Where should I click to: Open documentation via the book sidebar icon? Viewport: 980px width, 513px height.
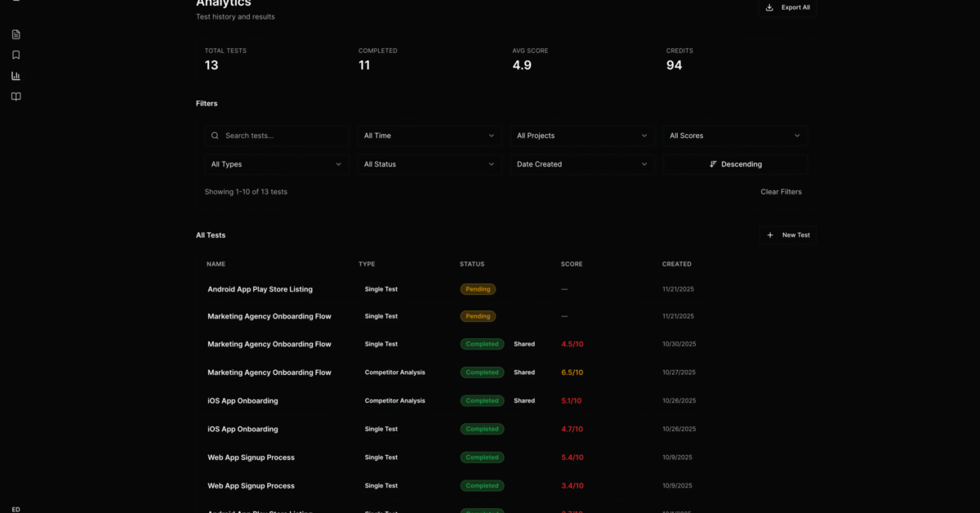coord(15,96)
